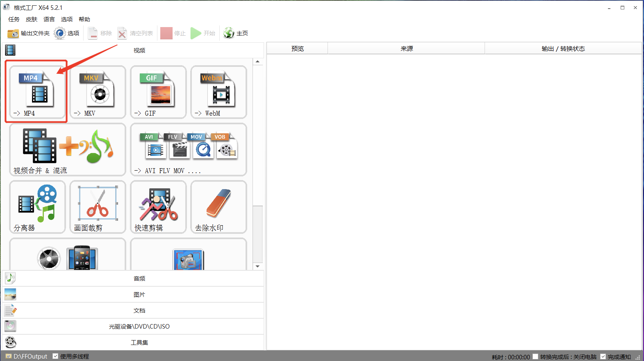644x361 pixels.
Task: Open the 快速剪辑 quick clip tool
Action: pos(158,207)
